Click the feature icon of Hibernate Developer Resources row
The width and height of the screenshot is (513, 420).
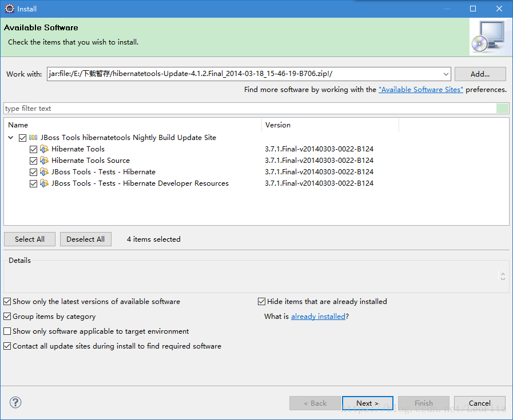pos(44,183)
